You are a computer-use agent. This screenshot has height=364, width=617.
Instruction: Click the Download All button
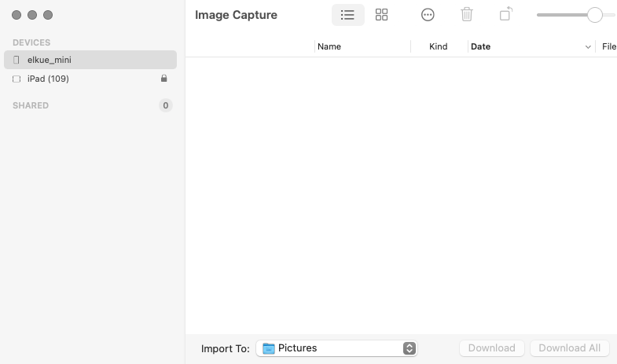(569, 348)
